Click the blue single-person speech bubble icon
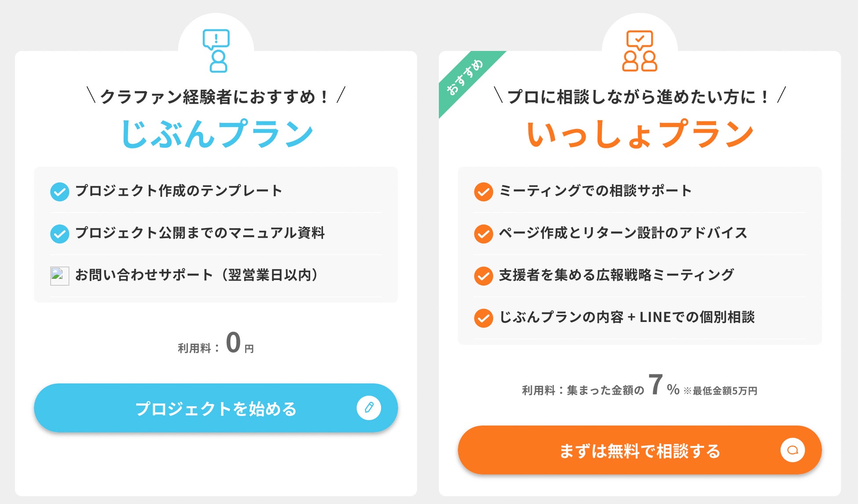Screen dimensions: 858x504 pyautogui.click(x=216, y=51)
